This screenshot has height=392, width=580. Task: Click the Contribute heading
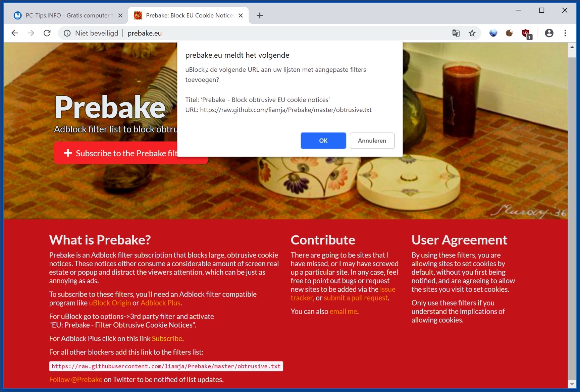pos(323,240)
